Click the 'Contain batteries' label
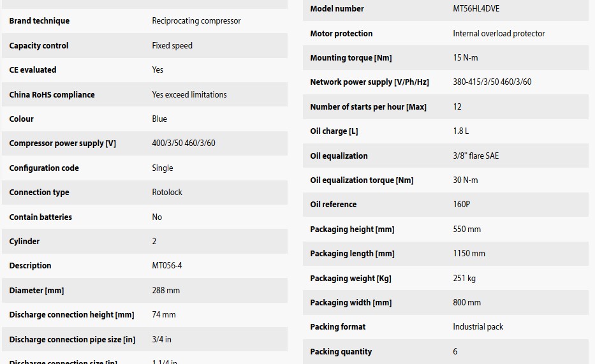The height and width of the screenshot is (364, 595). click(x=41, y=217)
